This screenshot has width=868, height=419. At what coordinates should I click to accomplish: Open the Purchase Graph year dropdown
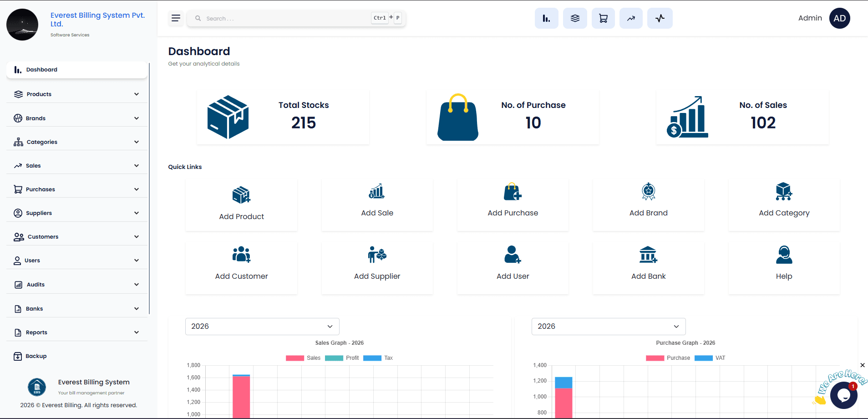[x=608, y=327]
